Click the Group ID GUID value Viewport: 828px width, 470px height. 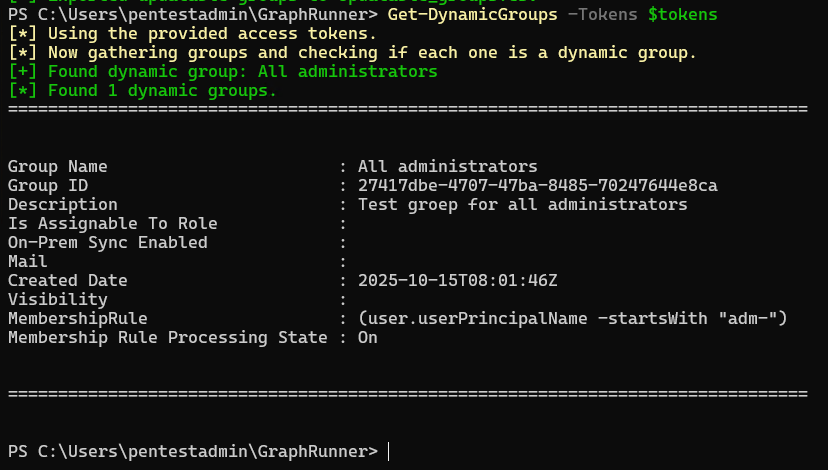click(537, 186)
